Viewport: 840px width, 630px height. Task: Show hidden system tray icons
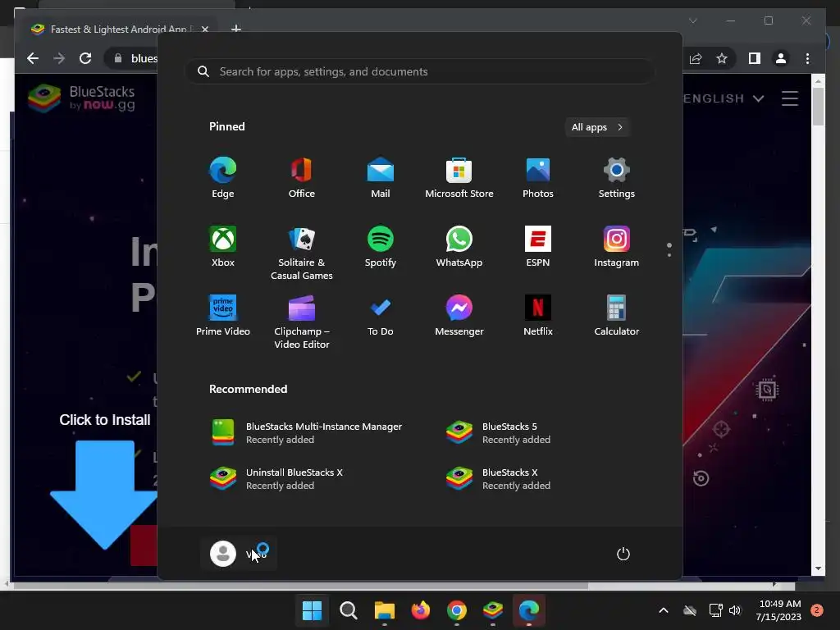coord(663,610)
